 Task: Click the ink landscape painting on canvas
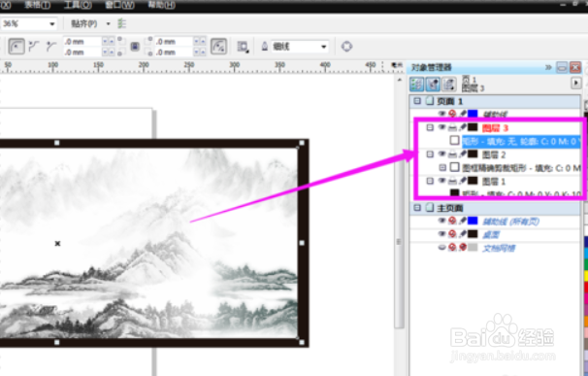point(149,243)
